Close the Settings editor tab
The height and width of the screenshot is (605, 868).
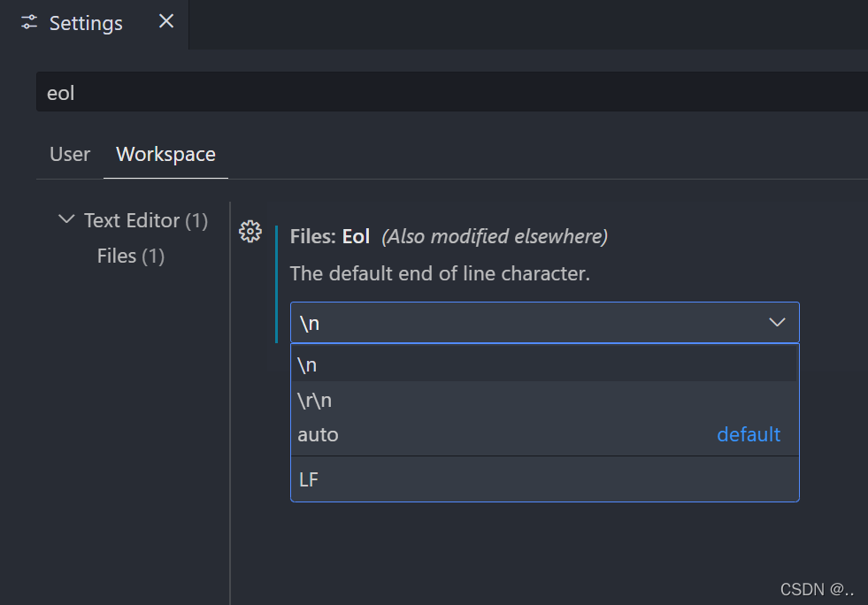coord(165,22)
